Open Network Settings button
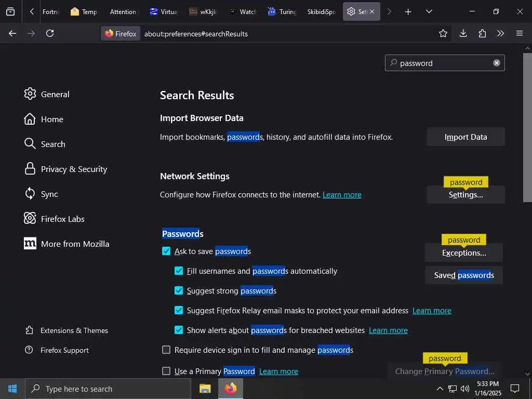The height and width of the screenshot is (399, 532). [x=465, y=195]
